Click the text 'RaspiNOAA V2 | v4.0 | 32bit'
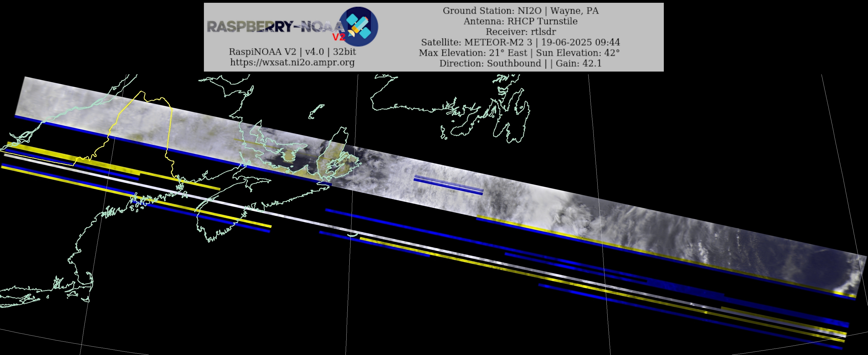The width and height of the screenshot is (868, 355). point(292,52)
